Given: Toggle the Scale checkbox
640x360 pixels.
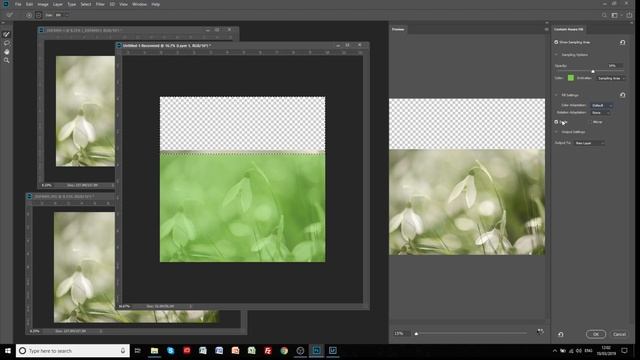Looking at the screenshot, I should coord(556,122).
